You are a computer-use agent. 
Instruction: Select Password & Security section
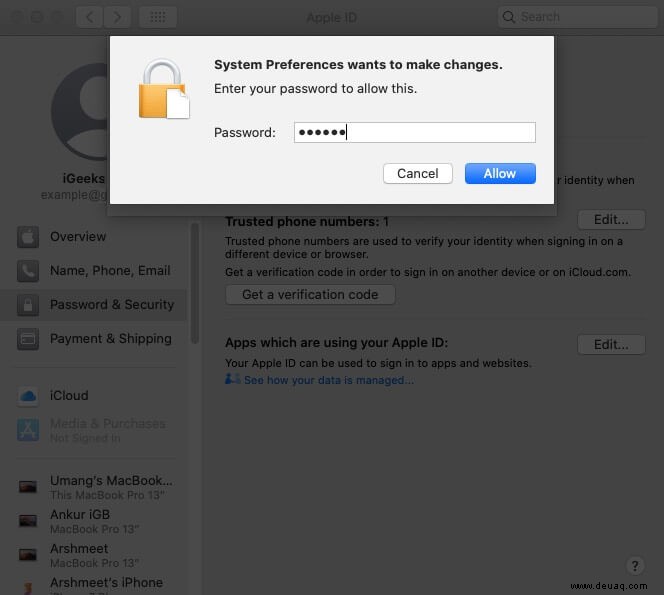point(93,304)
